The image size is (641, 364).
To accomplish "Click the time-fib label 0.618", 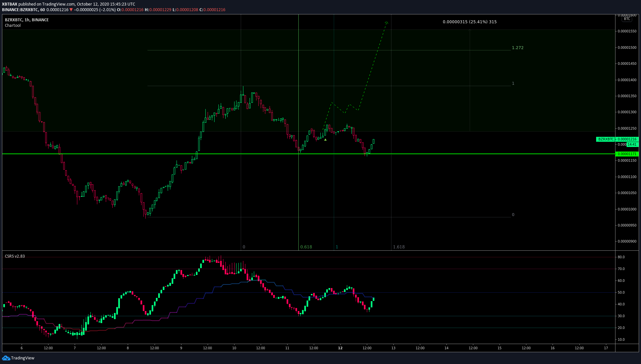I will tap(306, 247).
